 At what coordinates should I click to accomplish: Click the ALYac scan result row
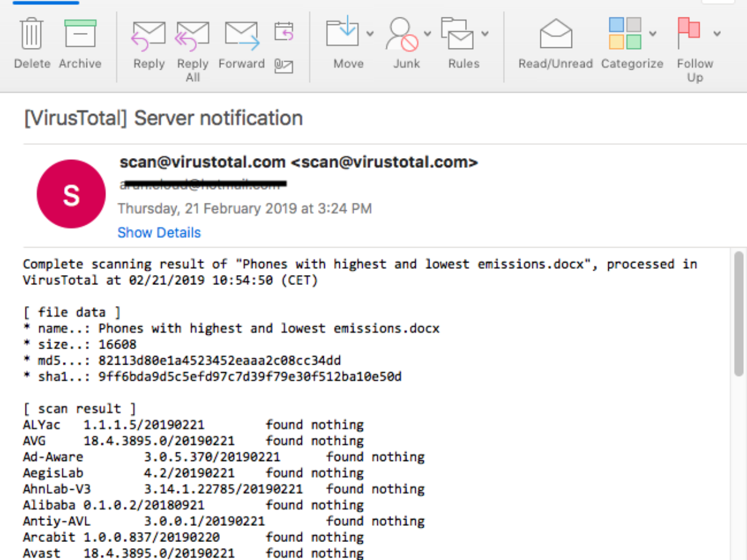(193, 425)
